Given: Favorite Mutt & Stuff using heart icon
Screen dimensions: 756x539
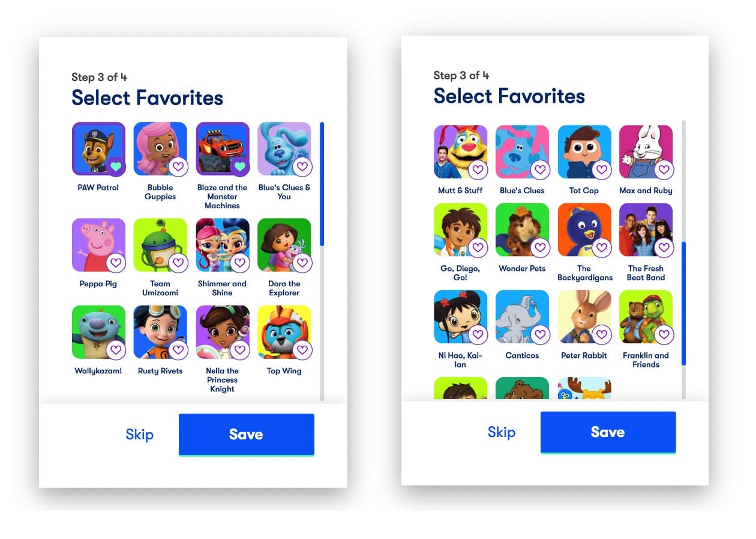Looking at the screenshot, I should click(x=478, y=169).
